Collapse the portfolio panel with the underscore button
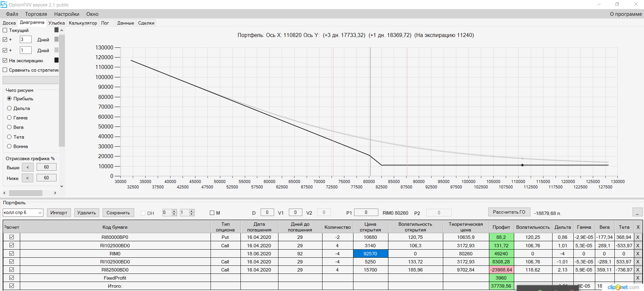644x291 pixels. 637,212
